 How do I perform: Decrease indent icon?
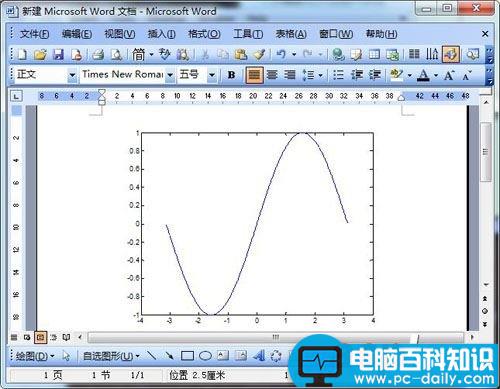pyautogui.click(x=356, y=75)
